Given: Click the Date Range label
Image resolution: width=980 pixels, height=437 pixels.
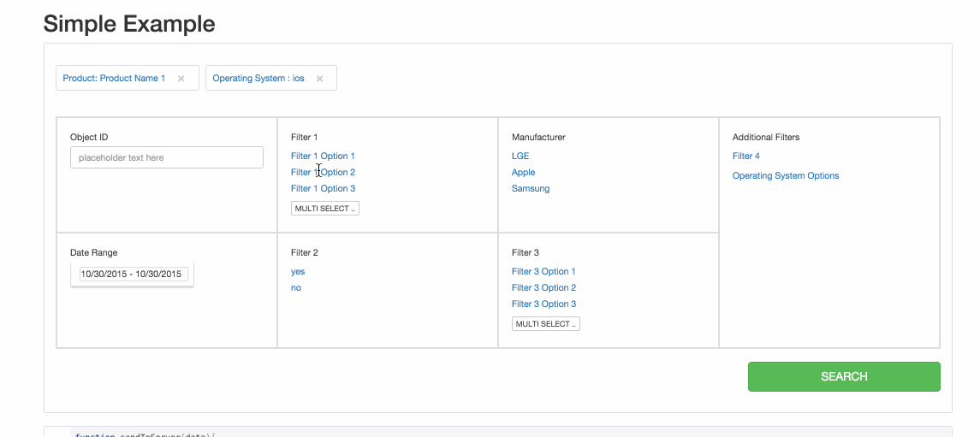Looking at the screenshot, I should [94, 253].
